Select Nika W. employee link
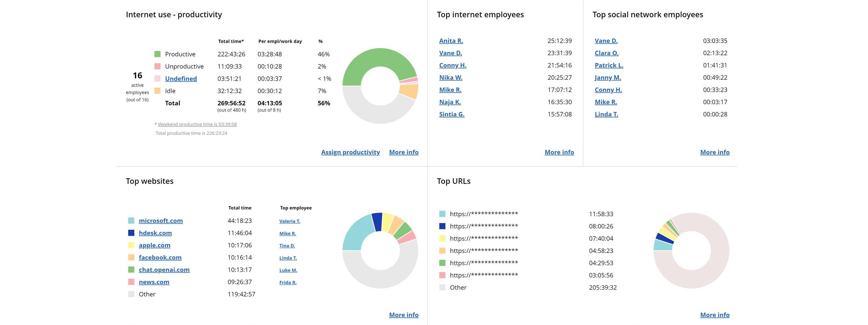 coord(451,78)
